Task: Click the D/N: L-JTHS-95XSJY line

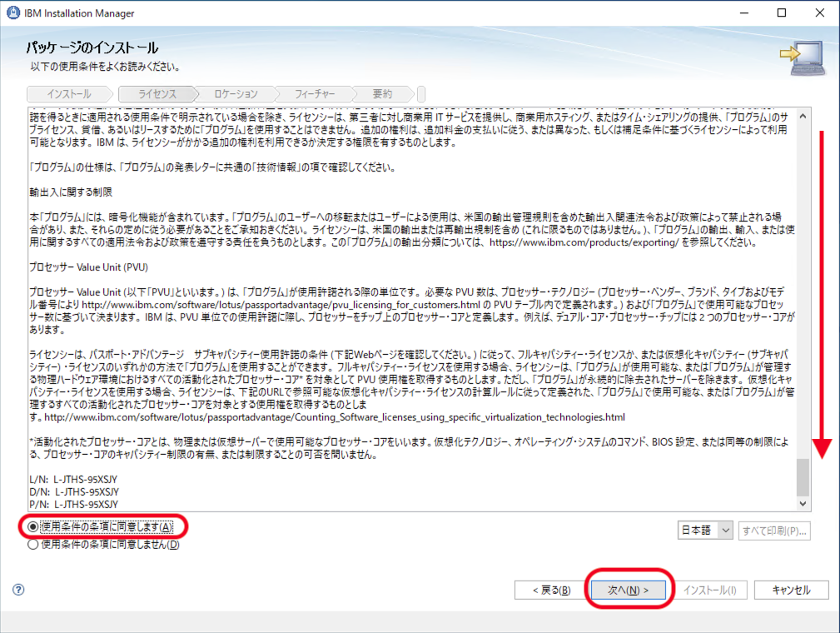Action: point(74,491)
